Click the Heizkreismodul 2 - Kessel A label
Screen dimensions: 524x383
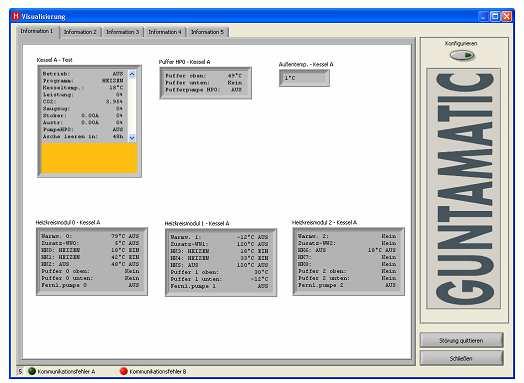(x=324, y=223)
